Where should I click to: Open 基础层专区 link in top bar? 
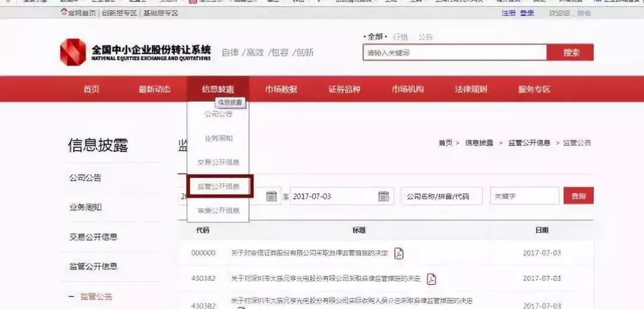(x=160, y=13)
